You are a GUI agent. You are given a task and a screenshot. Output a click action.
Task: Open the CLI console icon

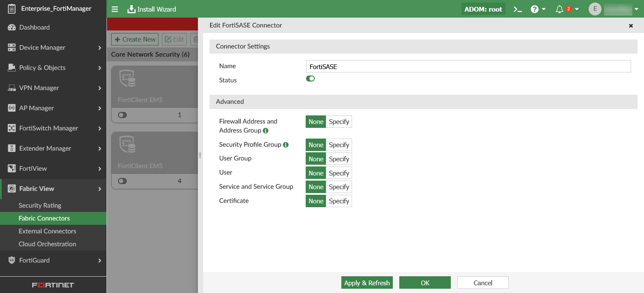(x=518, y=9)
